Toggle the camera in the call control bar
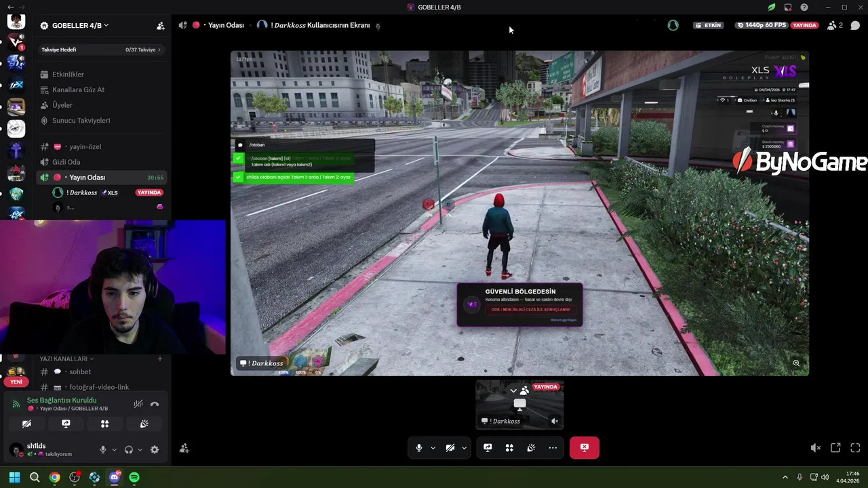868x488 pixels. pos(450,447)
